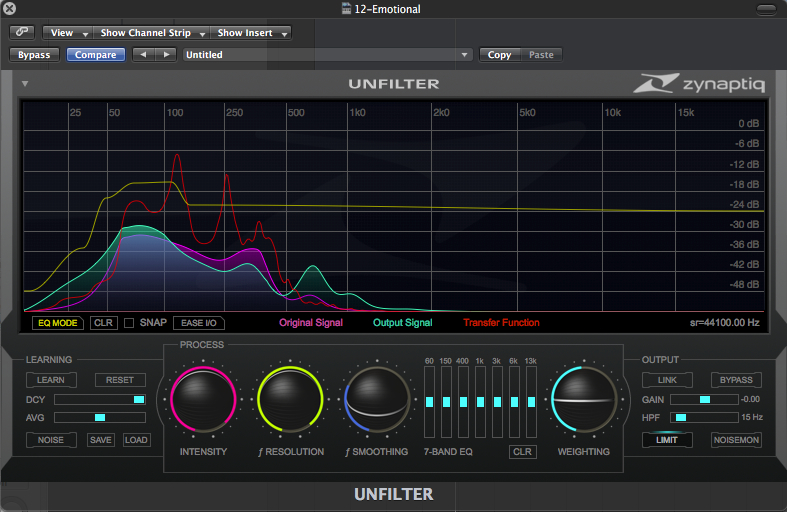This screenshot has height=512, width=787.
Task: Toggle the output LIMIT button
Action: click(x=667, y=440)
